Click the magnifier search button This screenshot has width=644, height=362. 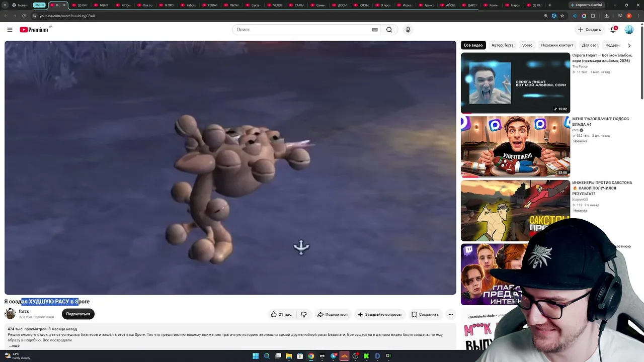coord(389,30)
